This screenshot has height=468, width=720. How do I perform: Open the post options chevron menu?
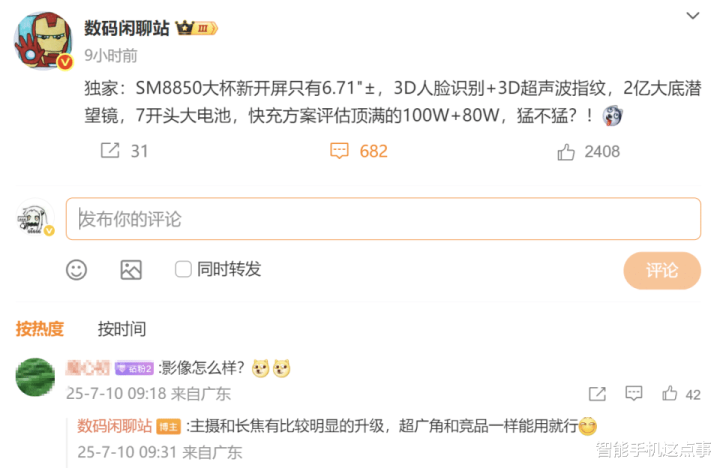(x=692, y=16)
